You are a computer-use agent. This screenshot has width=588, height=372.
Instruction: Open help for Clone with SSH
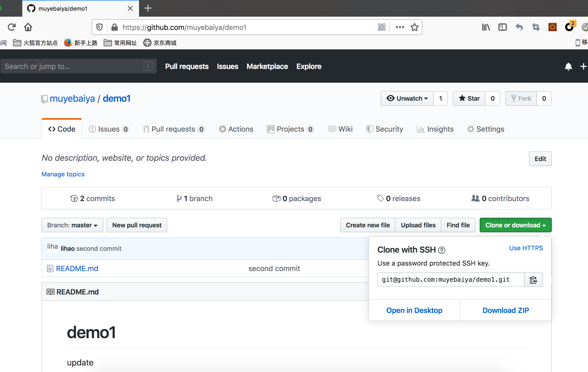point(442,250)
